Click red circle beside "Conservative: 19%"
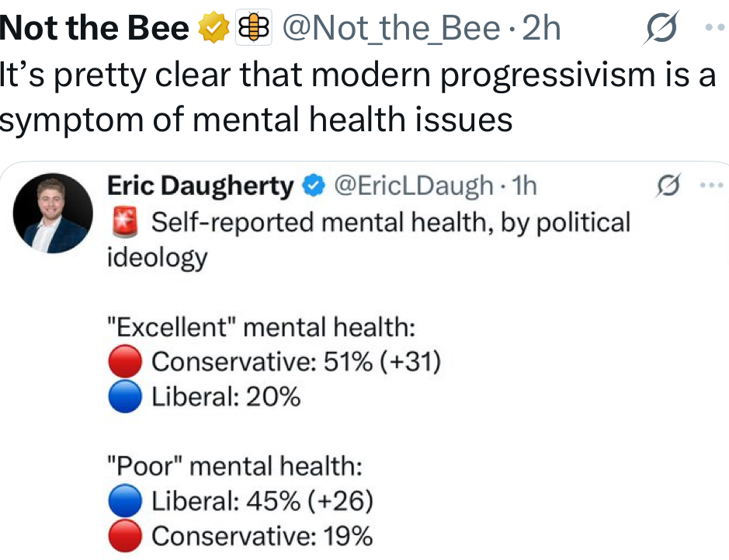The width and height of the screenshot is (729, 560). click(124, 536)
